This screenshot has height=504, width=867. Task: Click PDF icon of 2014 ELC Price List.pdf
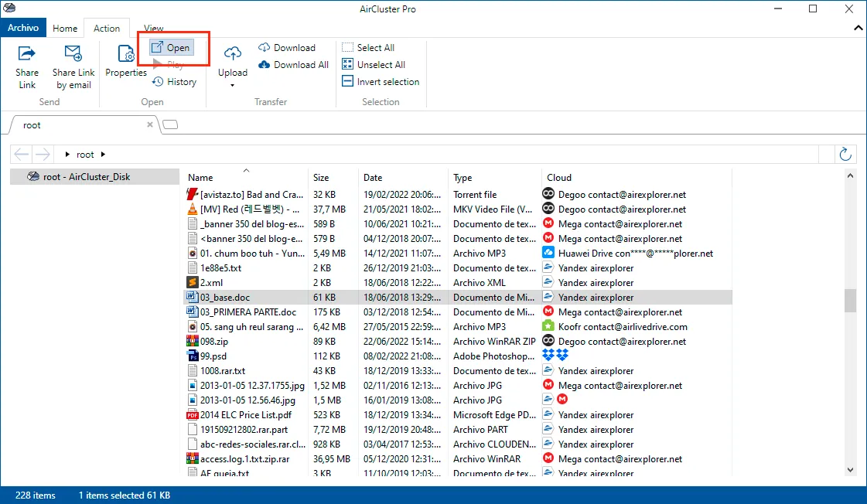(x=193, y=415)
